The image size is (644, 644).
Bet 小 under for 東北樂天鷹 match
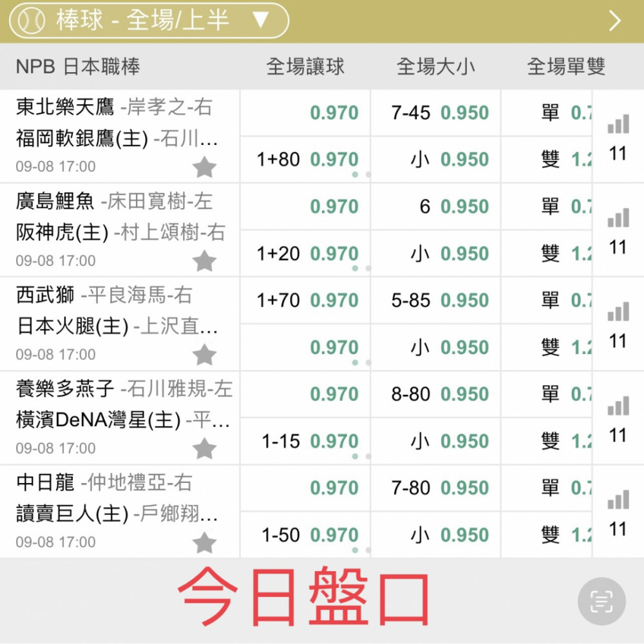coord(435,159)
